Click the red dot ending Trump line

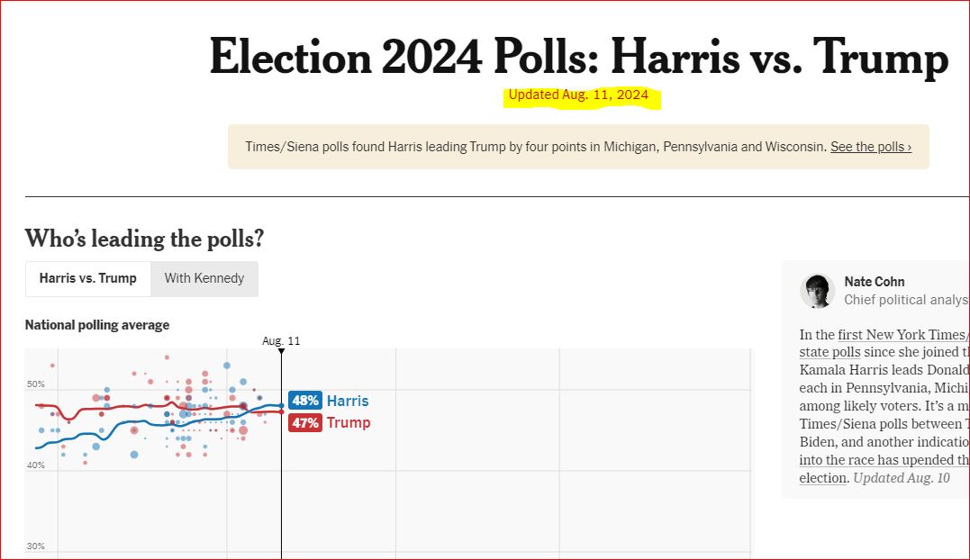[x=282, y=411]
